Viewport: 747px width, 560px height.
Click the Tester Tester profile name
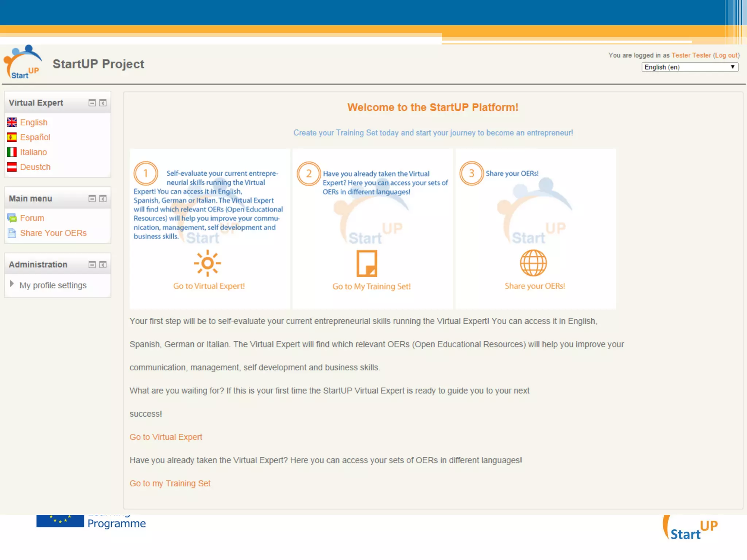coord(691,55)
